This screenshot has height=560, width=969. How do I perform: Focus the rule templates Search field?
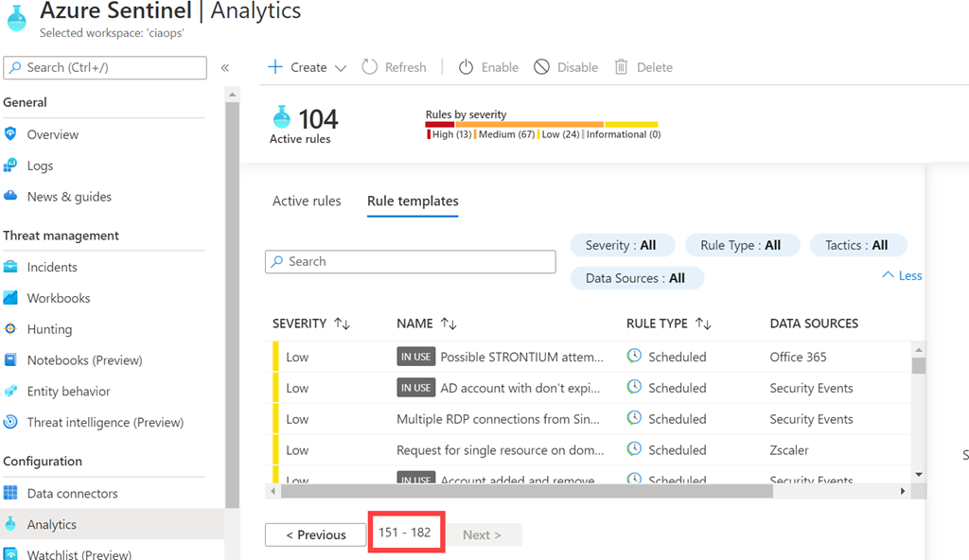[x=411, y=262]
